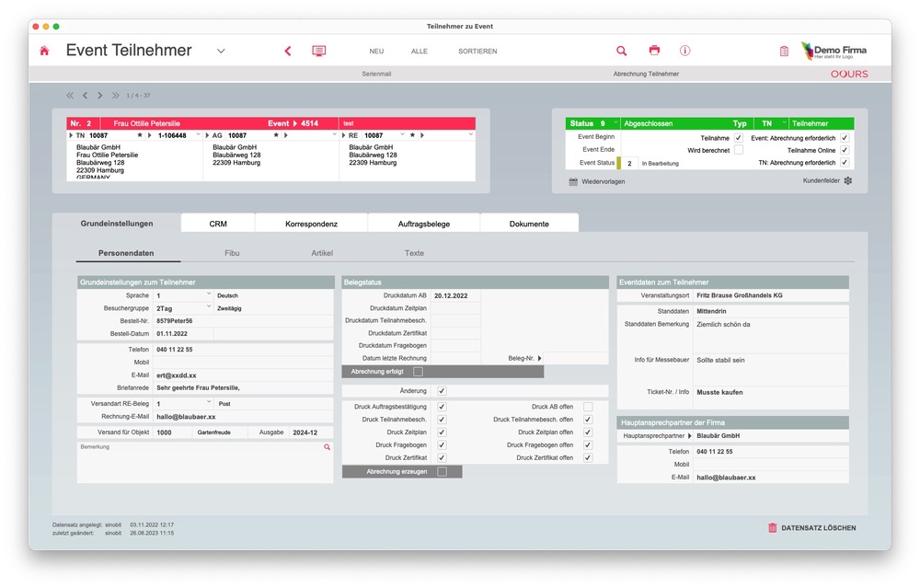
Task: Expand the Event Teilnehmer title dropdown
Action: click(221, 52)
